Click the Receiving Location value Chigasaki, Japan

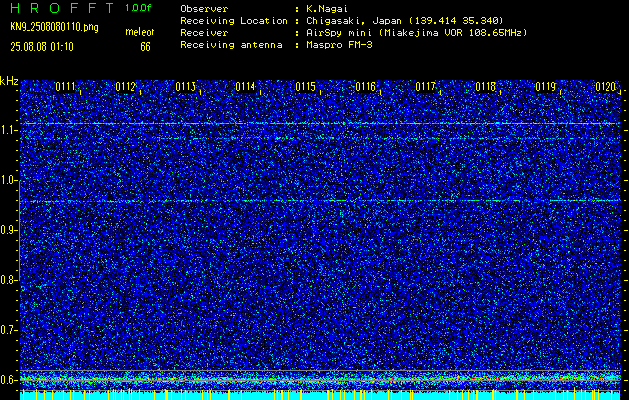404,21
